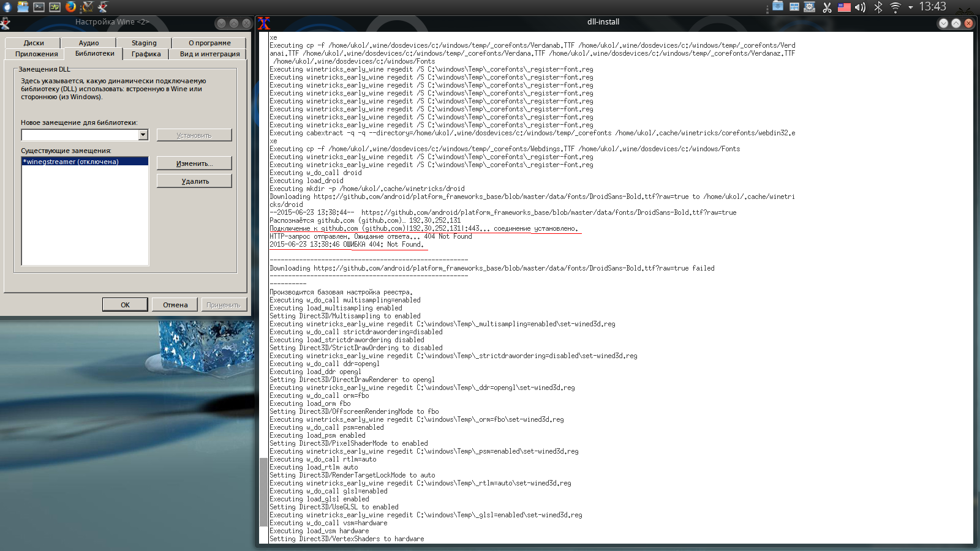The image size is (980, 551).
Task: Minimize the dll-install window
Action: tap(943, 23)
